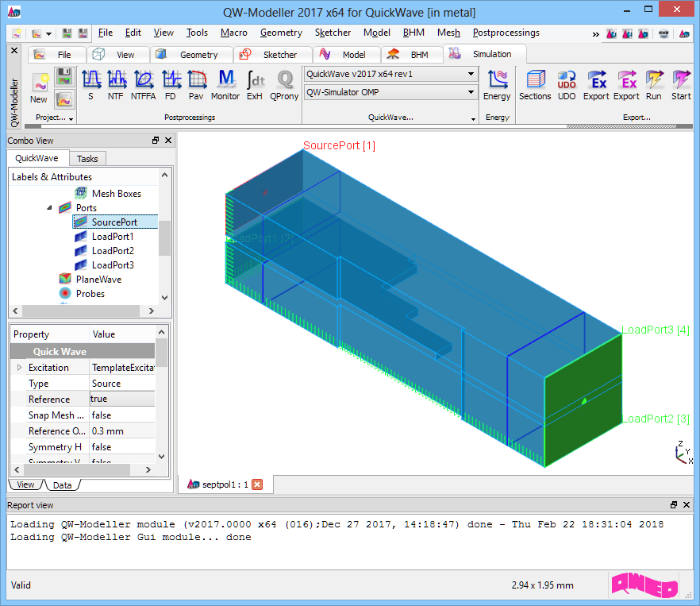Select LoadPort2 in the Ports tree

[x=112, y=251]
